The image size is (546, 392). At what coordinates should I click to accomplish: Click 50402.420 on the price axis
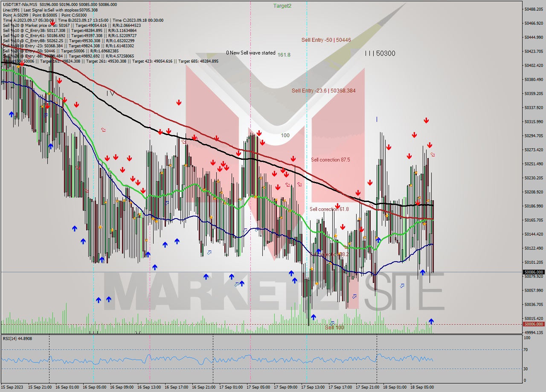point(534,65)
